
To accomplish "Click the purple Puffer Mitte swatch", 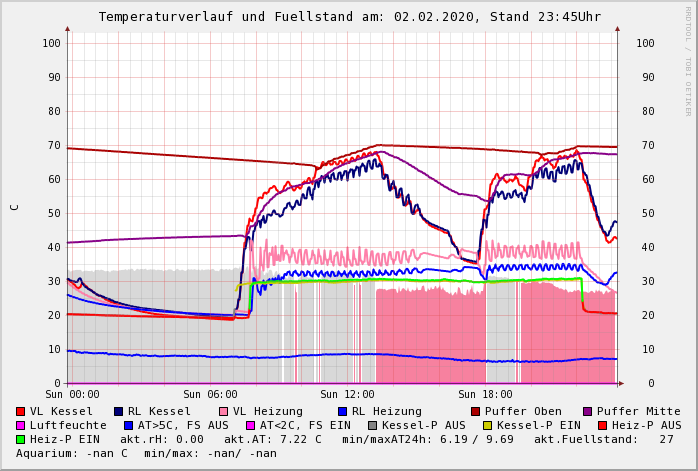I will (588, 411).
